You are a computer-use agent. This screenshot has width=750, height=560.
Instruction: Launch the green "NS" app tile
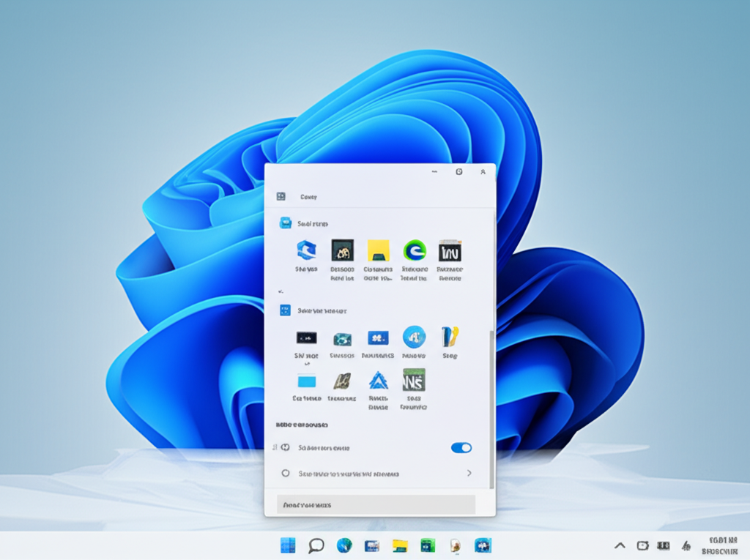[x=414, y=380]
